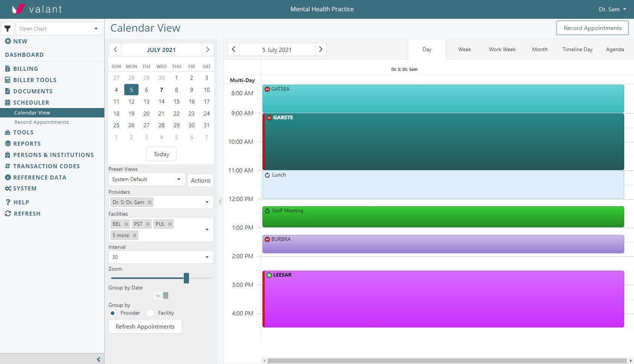Image resolution: width=634 pixels, height=364 pixels.
Task: Switch to the Timeline Day view
Action: tap(577, 49)
